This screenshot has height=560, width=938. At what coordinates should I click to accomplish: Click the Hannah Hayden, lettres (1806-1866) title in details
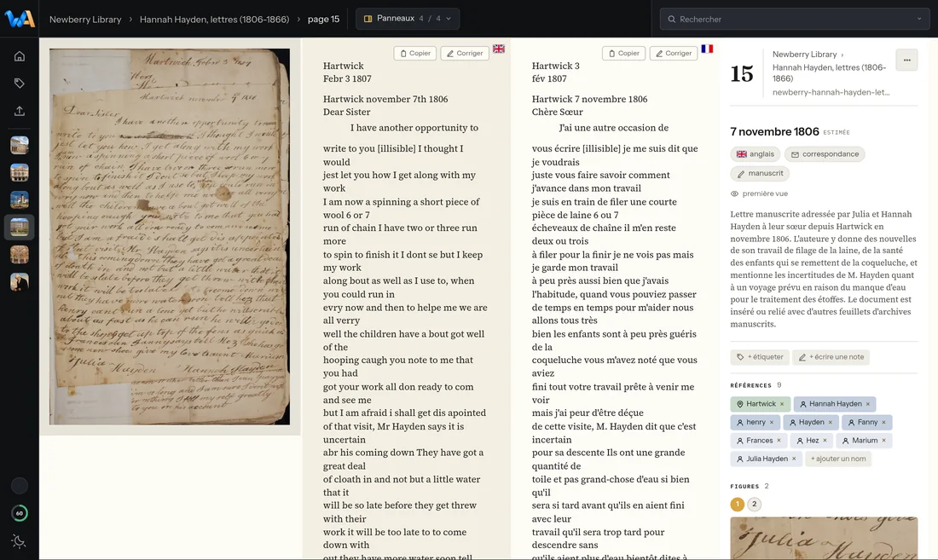pyautogui.click(x=829, y=73)
